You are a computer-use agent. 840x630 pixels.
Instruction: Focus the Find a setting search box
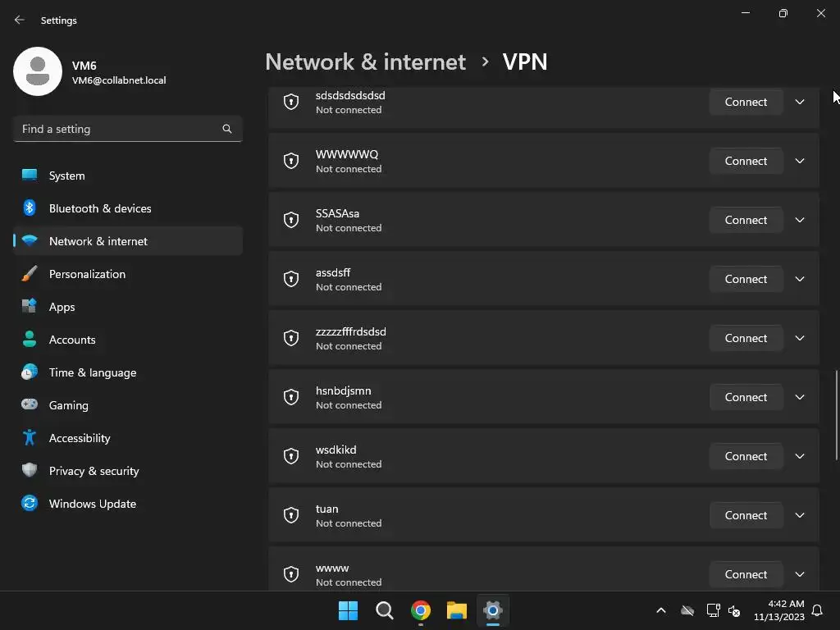pos(115,129)
